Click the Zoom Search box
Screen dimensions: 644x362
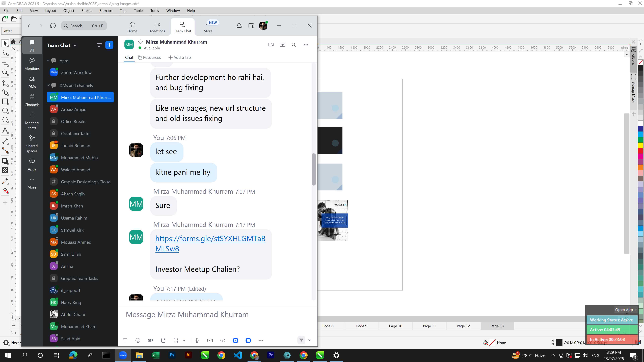(84, 26)
